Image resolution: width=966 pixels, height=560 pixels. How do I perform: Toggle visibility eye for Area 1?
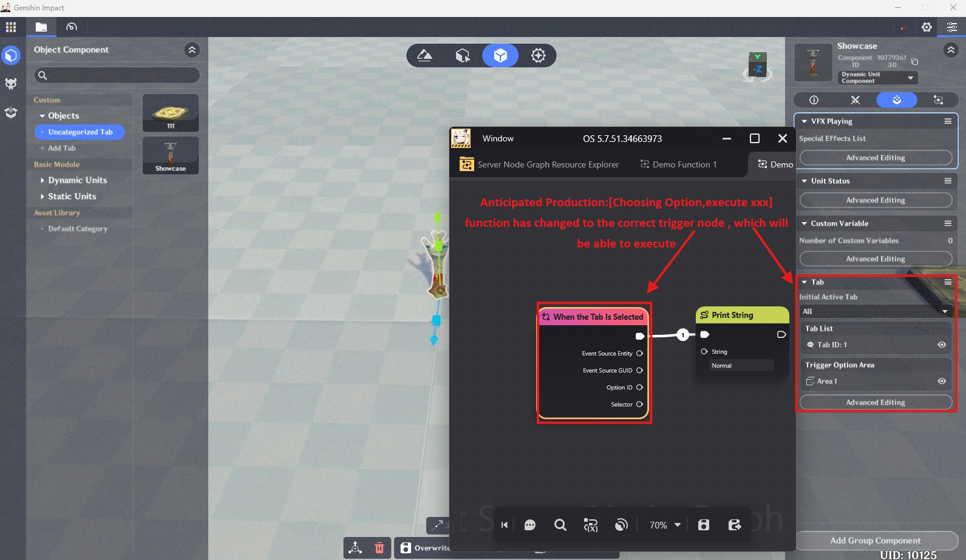(x=942, y=381)
